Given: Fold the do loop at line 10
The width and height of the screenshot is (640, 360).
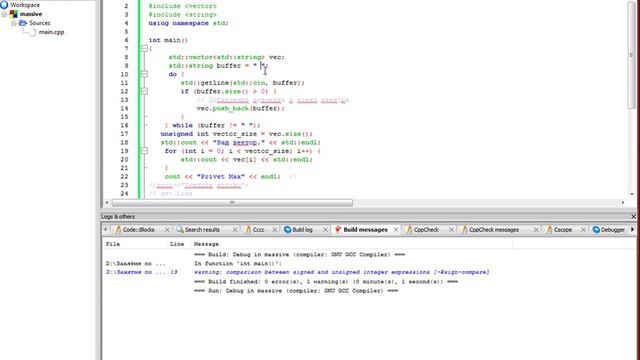Looking at the screenshot, I should coord(144,74).
